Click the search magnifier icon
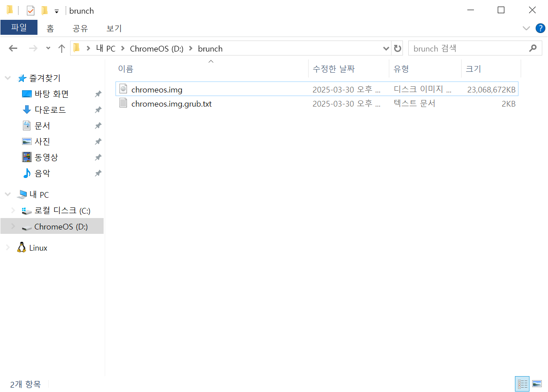 (533, 48)
